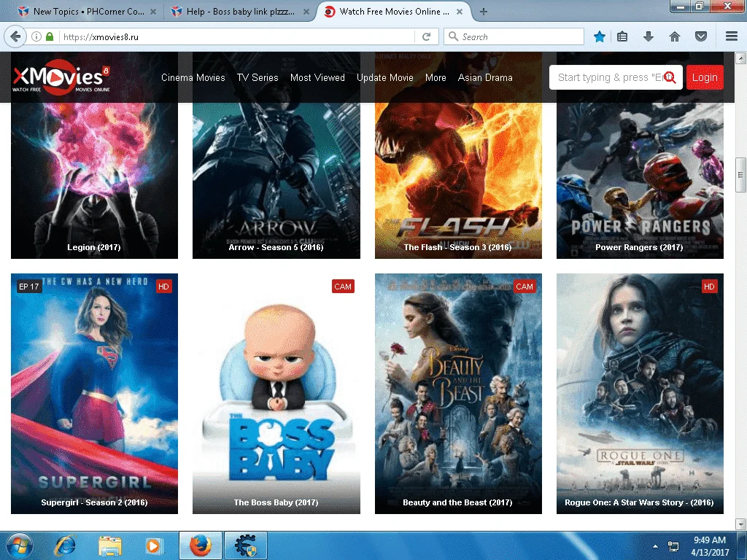Image resolution: width=747 pixels, height=560 pixels.
Task: Click the vertical scrollbar thumb
Action: tap(740, 175)
